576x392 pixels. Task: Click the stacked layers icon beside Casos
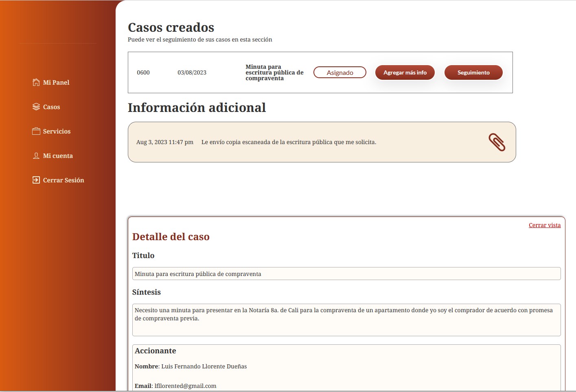click(x=36, y=107)
